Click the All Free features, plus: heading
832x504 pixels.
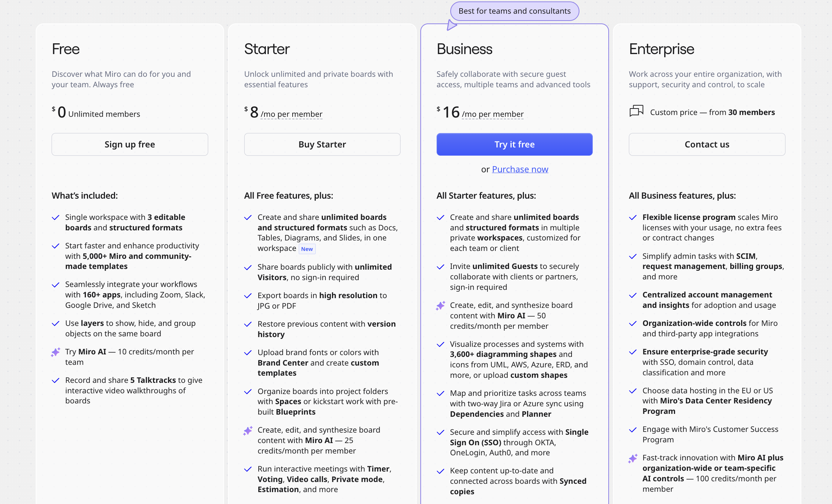tap(289, 195)
